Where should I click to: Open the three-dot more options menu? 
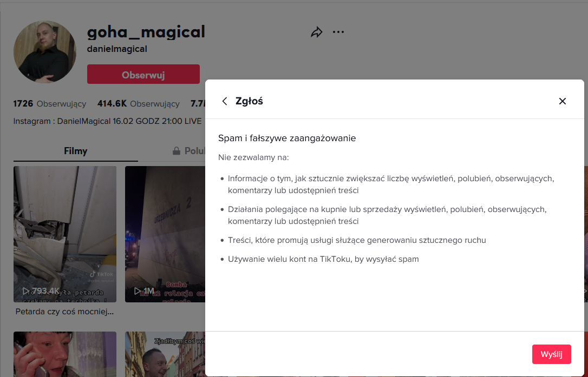tap(338, 32)
